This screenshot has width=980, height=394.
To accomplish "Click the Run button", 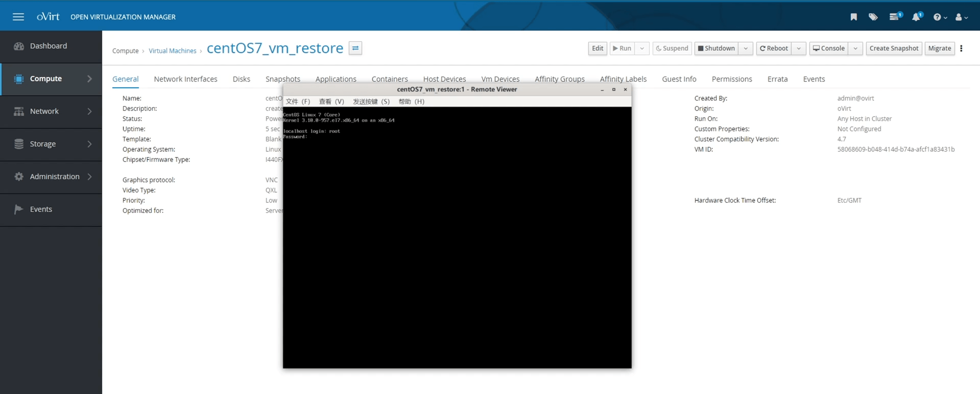I will (622, 48).
